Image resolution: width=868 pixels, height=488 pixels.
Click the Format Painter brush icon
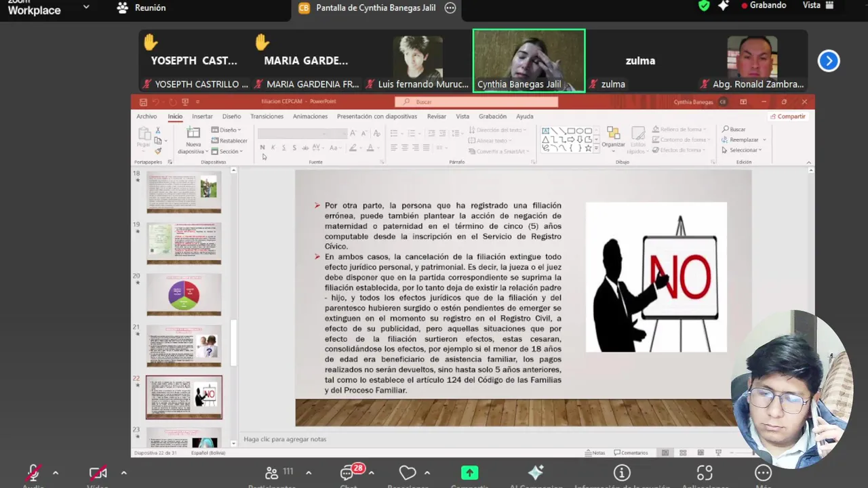(157, 151)
